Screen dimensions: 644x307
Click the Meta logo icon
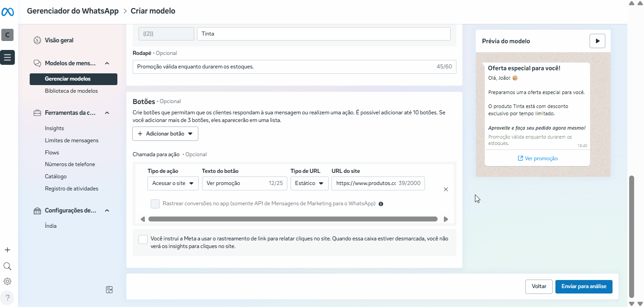tap(8, 12)
